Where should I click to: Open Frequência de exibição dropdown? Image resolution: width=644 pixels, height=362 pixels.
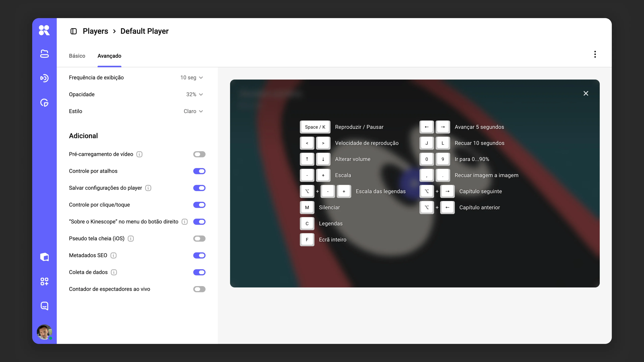(192, 77)
